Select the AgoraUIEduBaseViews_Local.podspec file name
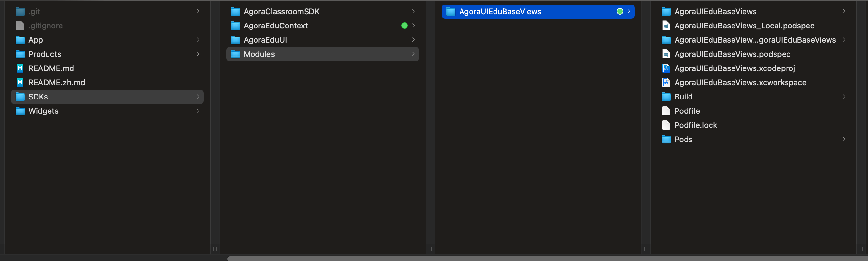Viewport: 868px width, 261px height. click(x=744, y=26)
